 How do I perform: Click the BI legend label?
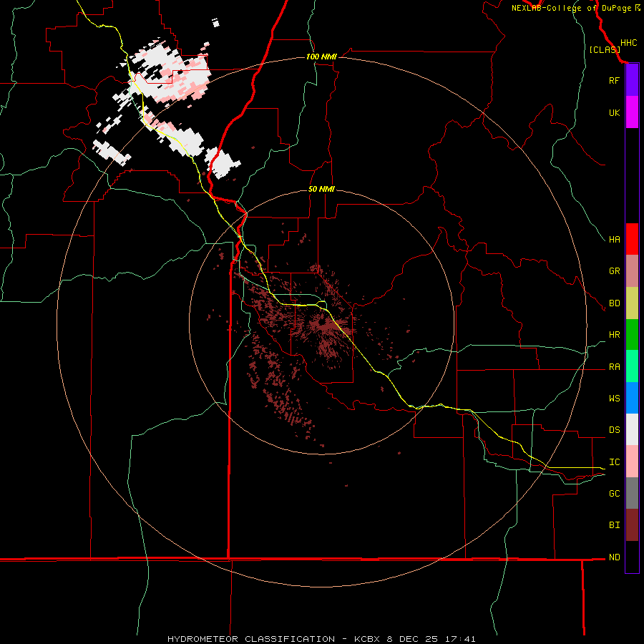click(614, 525)
